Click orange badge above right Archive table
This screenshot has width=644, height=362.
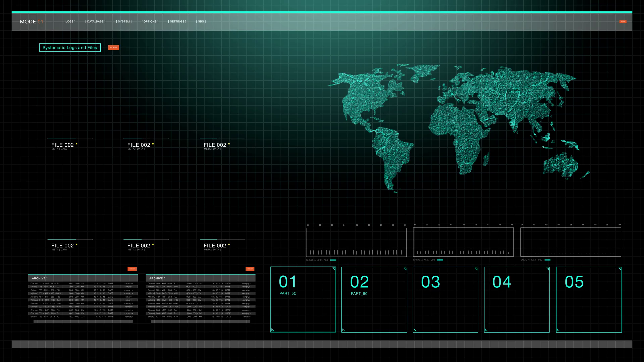(250, 269)
